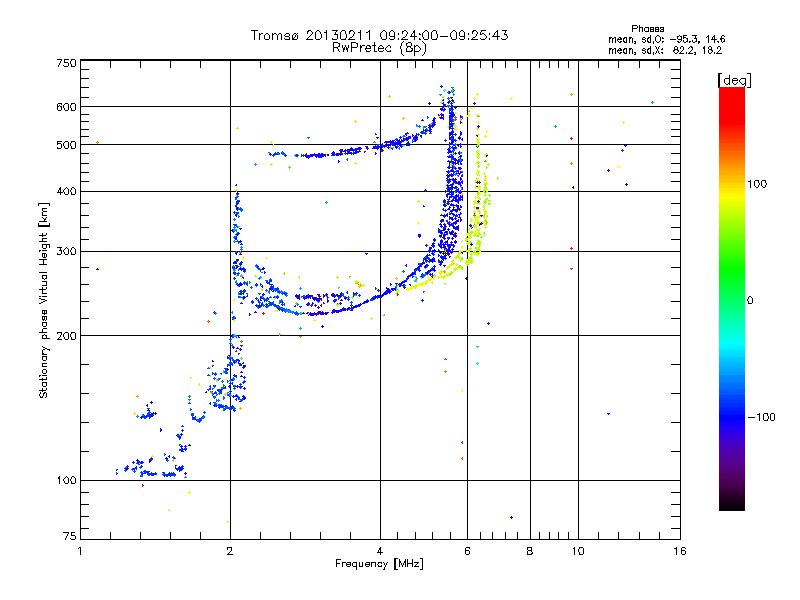Click the 'Frequency [MHz]' axis label
Image resolution: width=800 pixels, height=600 pixels.
[379, 564]
